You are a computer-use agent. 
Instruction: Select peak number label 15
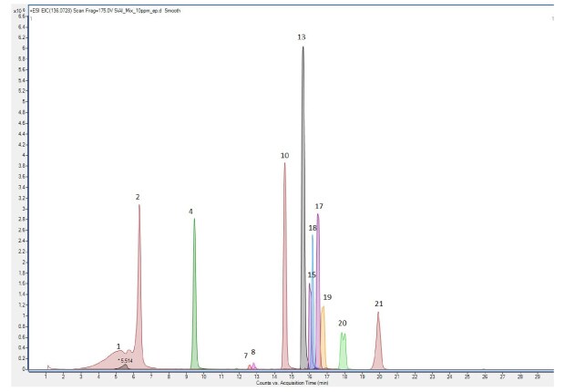coord(312,274)
